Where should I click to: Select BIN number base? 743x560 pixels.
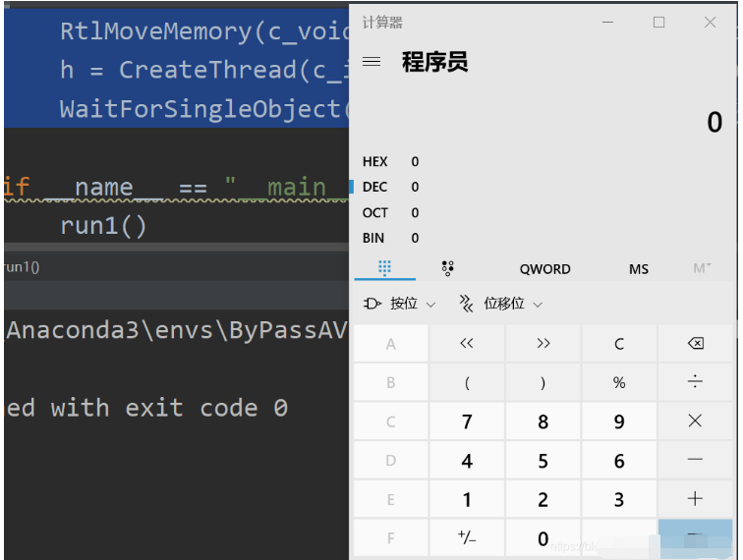click(x=391, y=238)
